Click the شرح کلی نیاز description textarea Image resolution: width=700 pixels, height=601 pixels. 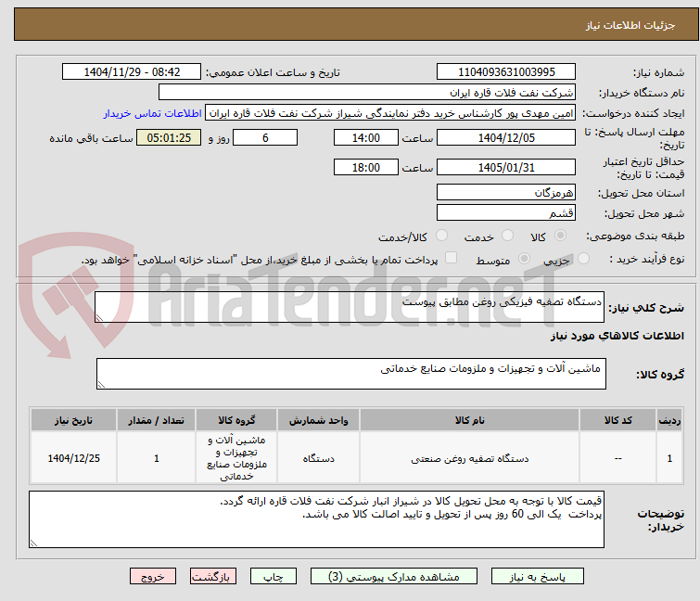350,307
